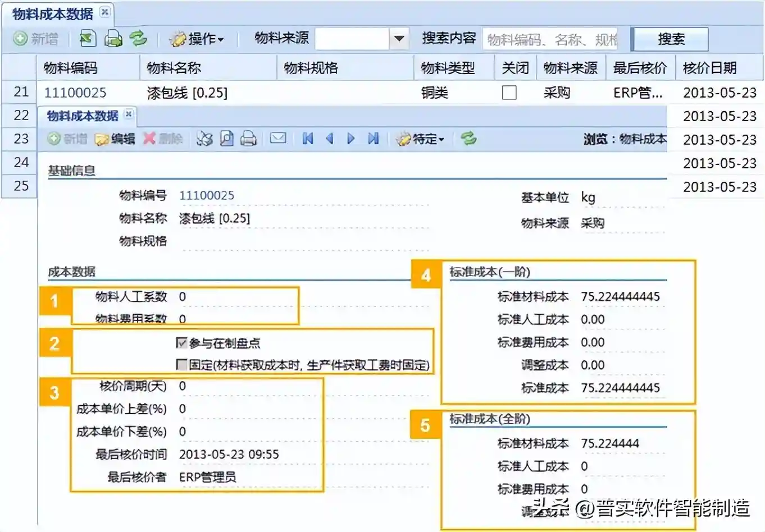
Task: Click the 编辑 edit button
Action: [x=116, y=139]
